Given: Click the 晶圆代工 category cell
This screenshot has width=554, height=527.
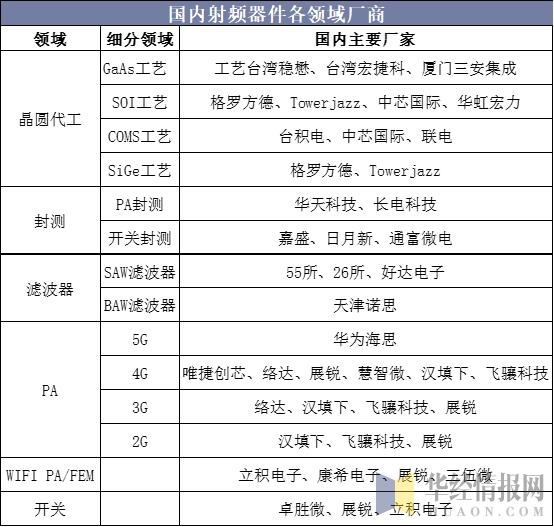Looking at the screenshot, I should [x=51, y=119].
